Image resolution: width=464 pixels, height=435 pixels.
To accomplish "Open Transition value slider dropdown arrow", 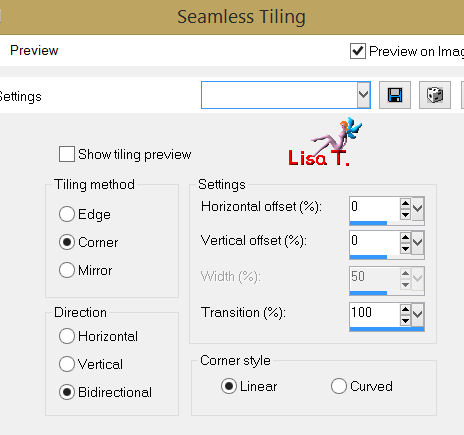I will tap(418, 314).
